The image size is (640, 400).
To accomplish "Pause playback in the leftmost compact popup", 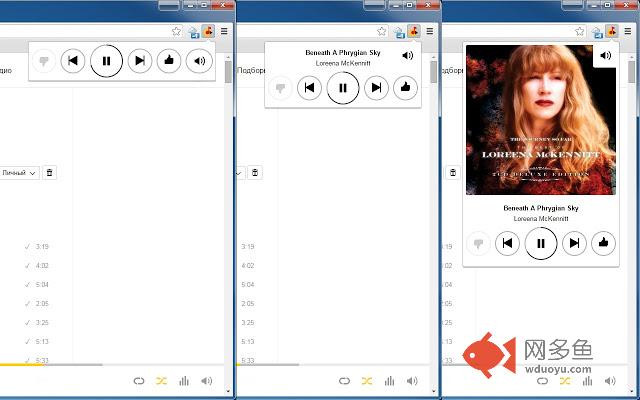I will [106, 61].
